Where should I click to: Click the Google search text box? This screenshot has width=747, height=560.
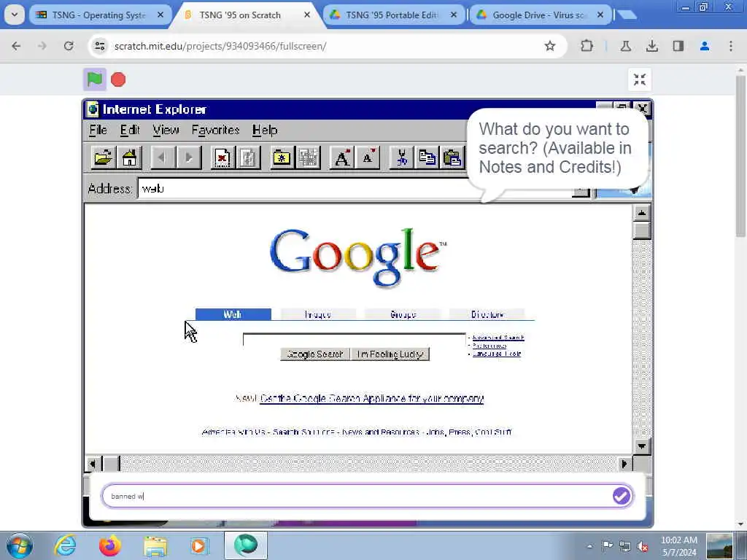point(355,340)
